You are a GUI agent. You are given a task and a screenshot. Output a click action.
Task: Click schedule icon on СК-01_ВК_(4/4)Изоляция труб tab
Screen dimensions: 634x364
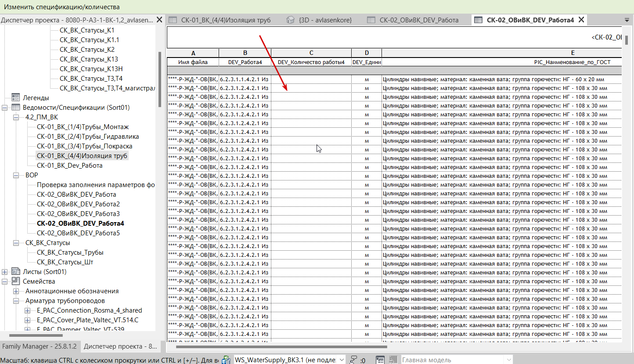[173, 20]
